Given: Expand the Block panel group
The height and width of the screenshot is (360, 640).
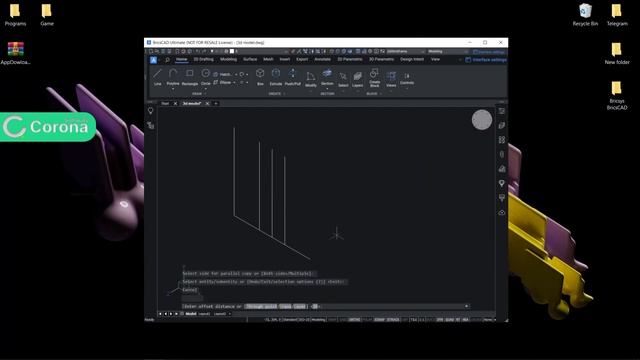Looking at the screenshot, I should 373,94.
